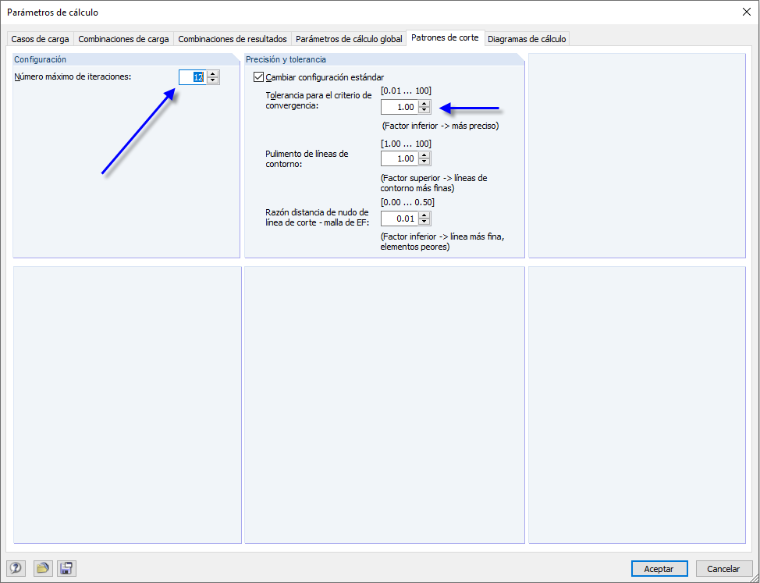Viewport: 760px width, 583px height.
Task: Click the Pulimento de líneas de contorno field
Action: (400, 158)
